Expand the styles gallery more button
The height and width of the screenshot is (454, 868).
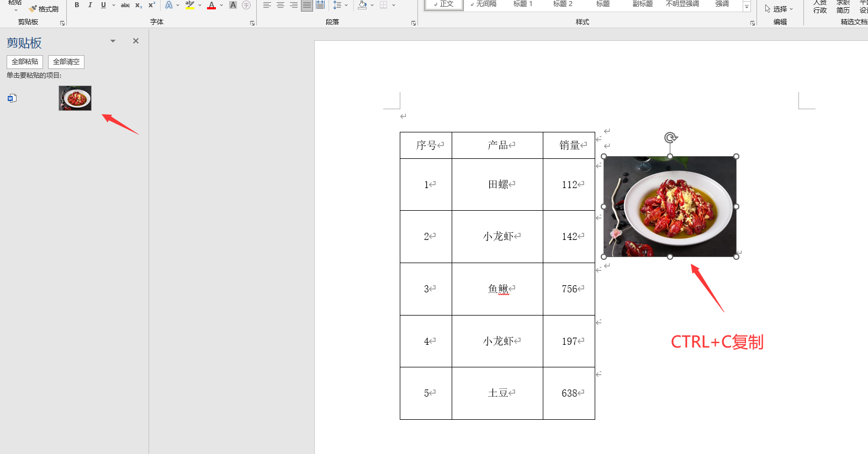point(747,7)
